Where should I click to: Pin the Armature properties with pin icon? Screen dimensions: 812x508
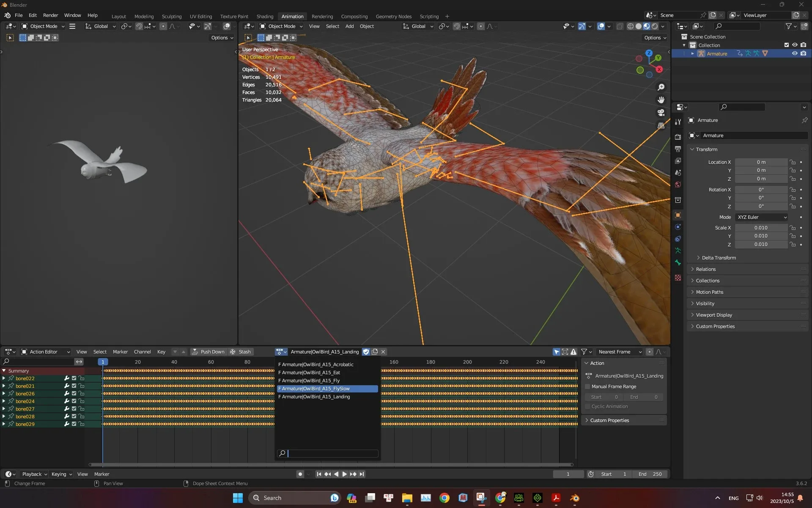click(804, 120)
